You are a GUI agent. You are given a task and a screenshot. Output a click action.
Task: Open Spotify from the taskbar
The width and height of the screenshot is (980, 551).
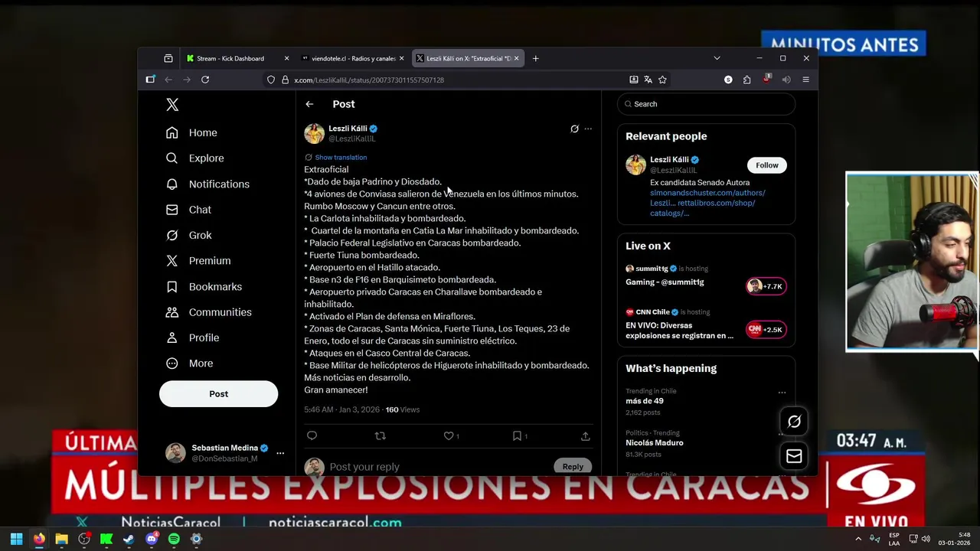(x=174, y=539)
